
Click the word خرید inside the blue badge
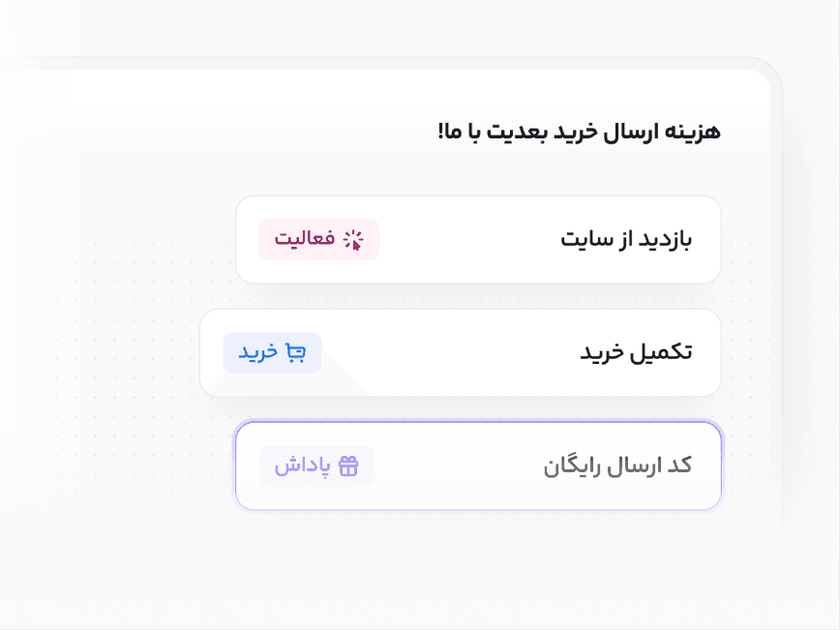point(258,352)
